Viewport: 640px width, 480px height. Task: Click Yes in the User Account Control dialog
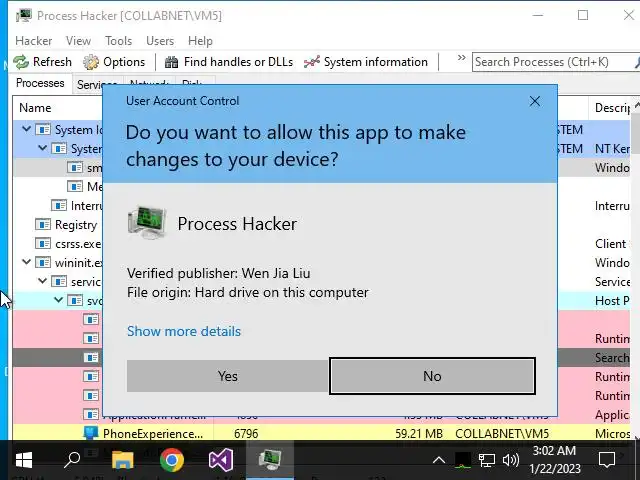point(228,376)
